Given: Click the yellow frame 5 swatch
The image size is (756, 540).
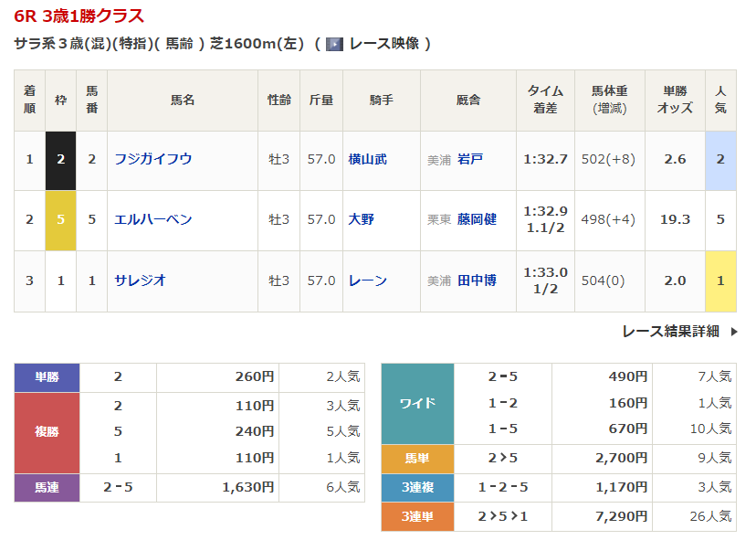Looking at the screenshot, I should pyautogui.click(x=61, y=219).
